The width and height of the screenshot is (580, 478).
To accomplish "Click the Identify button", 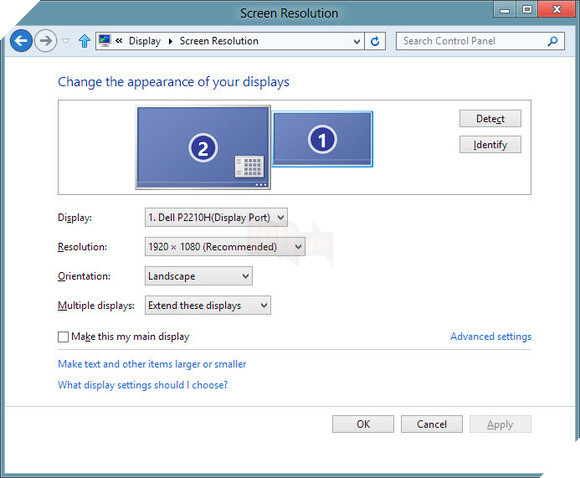I will pyautogui.click(x=490, y=145).
